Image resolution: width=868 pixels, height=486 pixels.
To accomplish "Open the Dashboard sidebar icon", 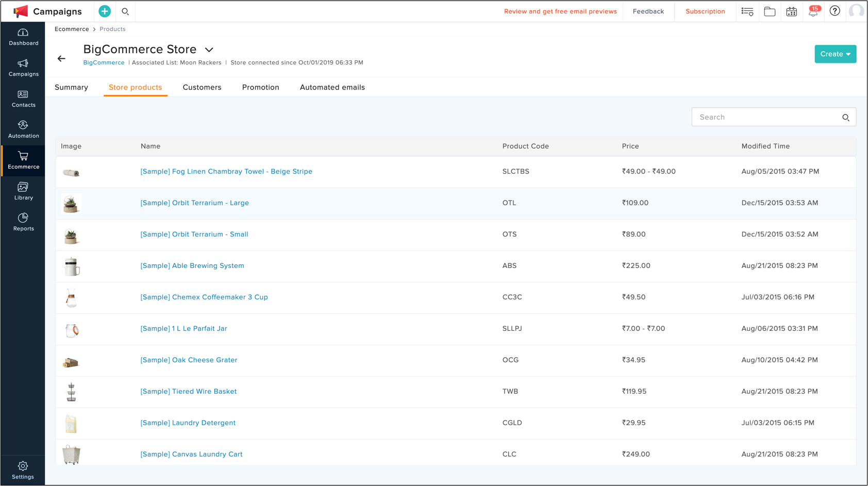I will (x=23, y=37).
